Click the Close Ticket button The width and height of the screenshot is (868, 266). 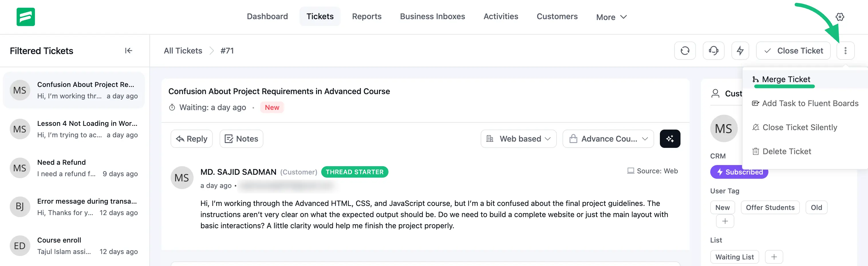793,51
